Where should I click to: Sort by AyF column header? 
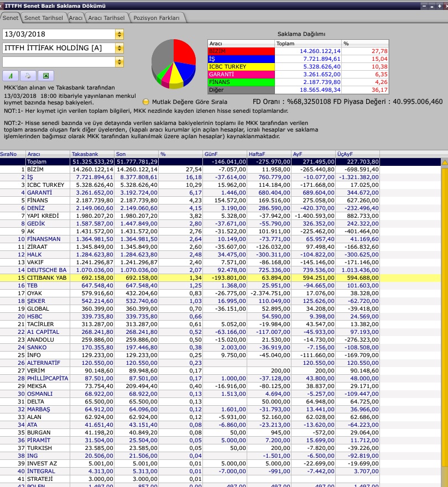coord(314,154)
